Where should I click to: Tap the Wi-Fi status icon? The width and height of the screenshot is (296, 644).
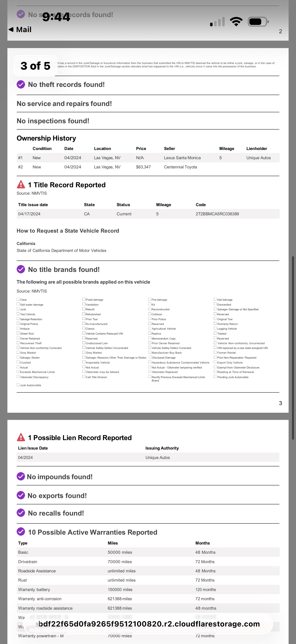coord(236,22)
